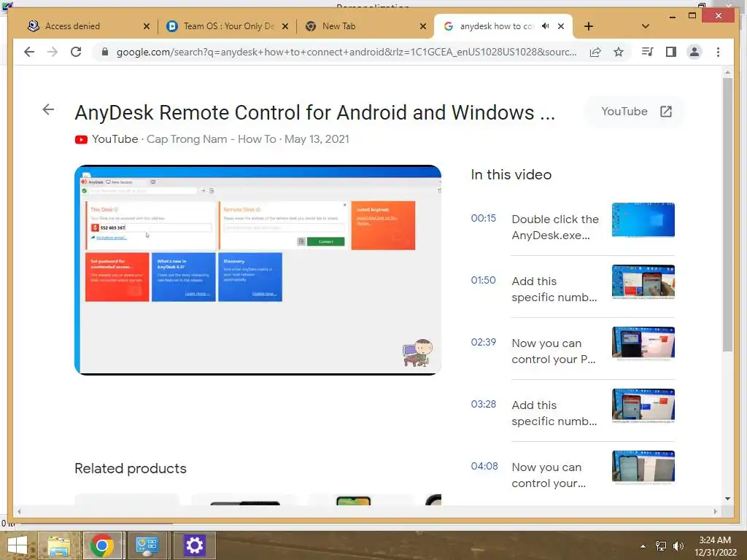Open Chrome three-dot menu
The image size is (747, 560).
[718, 52]
